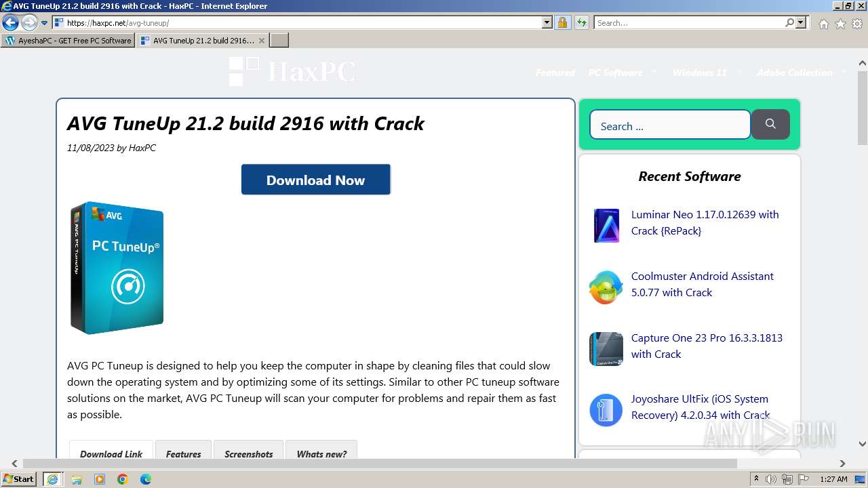The height and width of the screenshot is (488, 868).
Task: Switch to the AyeshaPC tab
Action: coord(68,41)
